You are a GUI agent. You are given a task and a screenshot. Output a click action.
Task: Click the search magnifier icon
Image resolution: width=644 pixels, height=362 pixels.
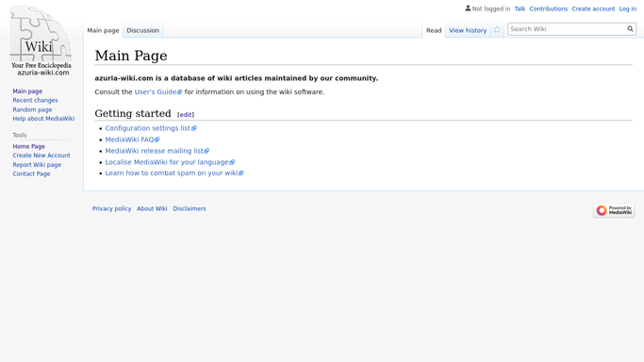[630, 28]
